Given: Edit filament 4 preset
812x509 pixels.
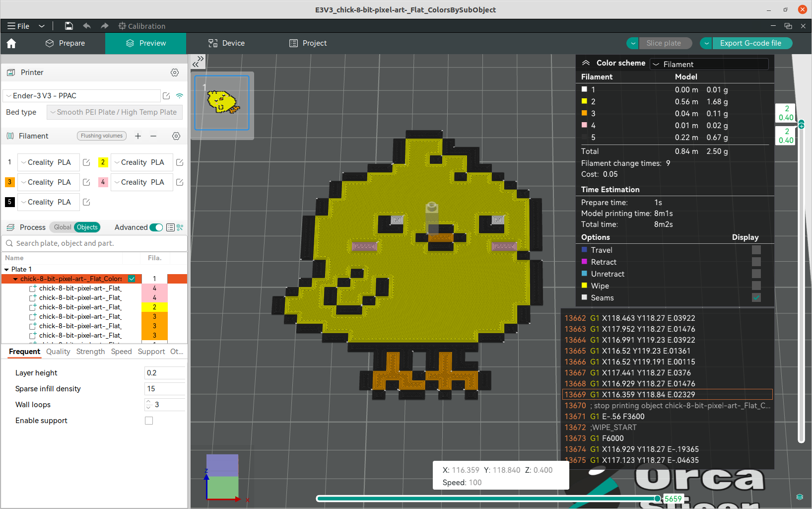Looking at the screenshot, I should [180, 182].
